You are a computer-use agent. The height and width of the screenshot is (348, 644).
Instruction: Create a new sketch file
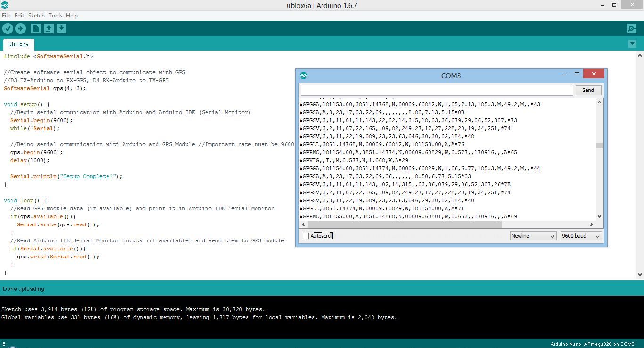[x=36, y=29]
